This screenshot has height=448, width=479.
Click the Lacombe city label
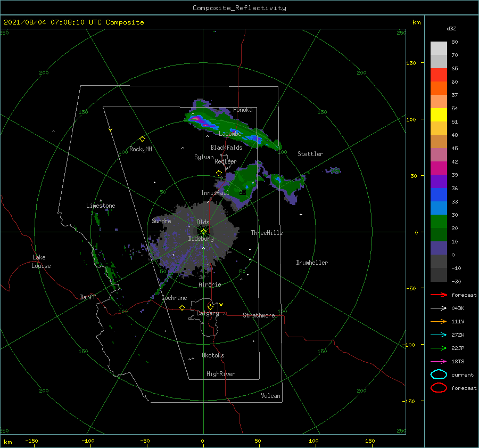pyautogui.click(x=230, y=134)
